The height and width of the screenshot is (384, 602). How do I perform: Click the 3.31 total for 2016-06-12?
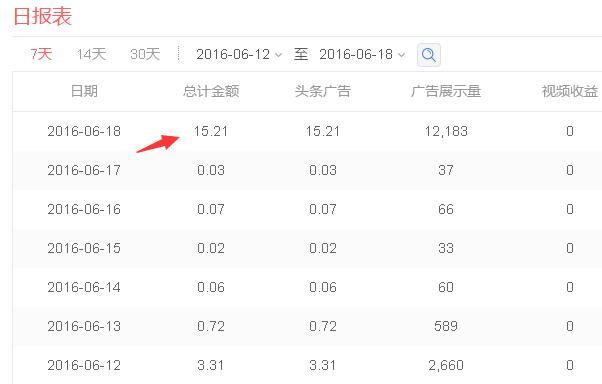point(210,365)
